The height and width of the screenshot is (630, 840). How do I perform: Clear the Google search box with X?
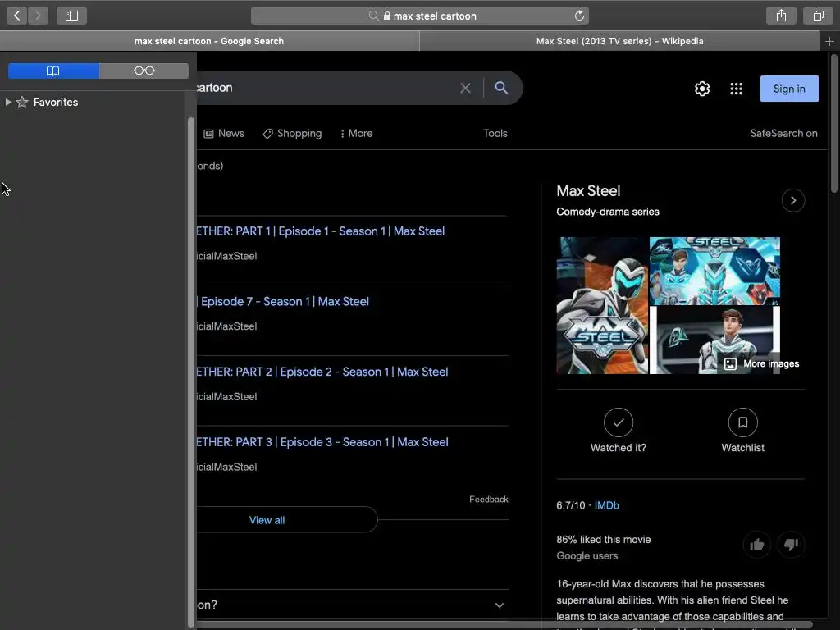(466, 88)
